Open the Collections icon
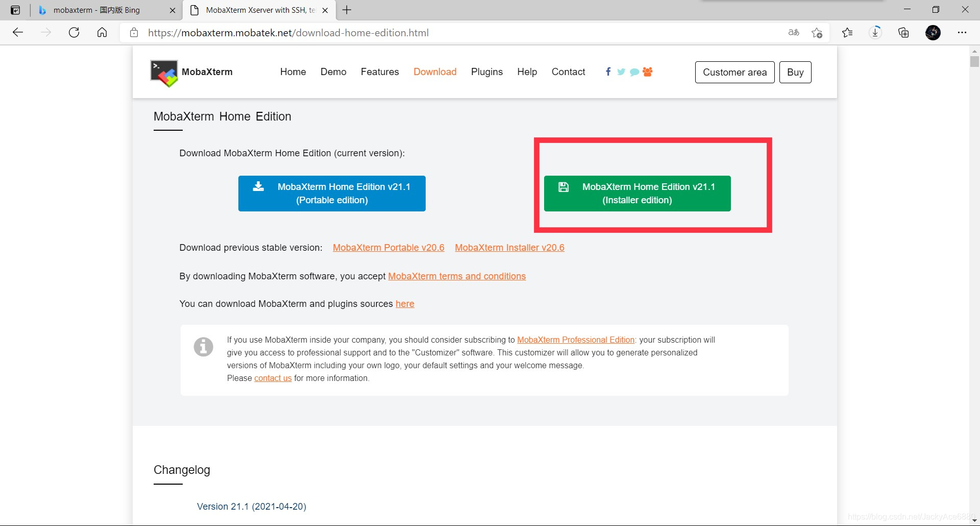The width and height of the screenshot is (980, 526). click(903, 33)
